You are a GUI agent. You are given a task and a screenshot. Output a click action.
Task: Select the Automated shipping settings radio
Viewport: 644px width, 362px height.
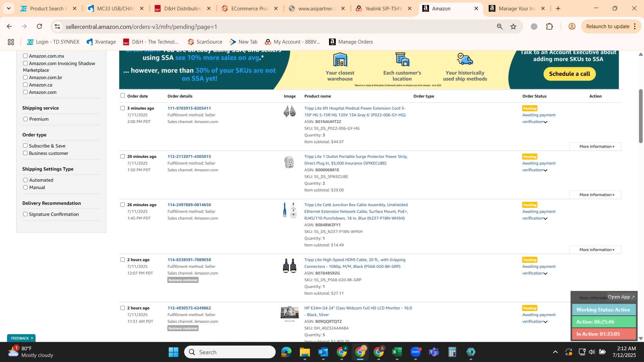tap(25, 180)
